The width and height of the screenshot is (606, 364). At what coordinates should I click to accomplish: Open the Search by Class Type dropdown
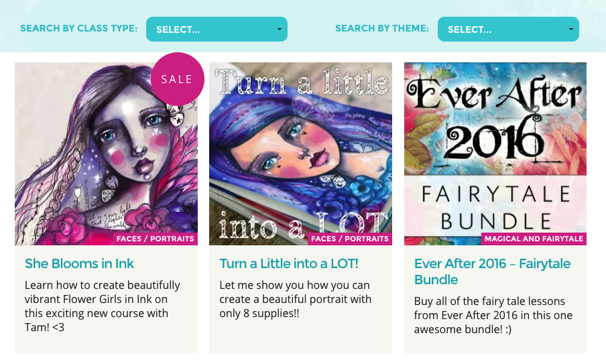click(x=217, y=29)
